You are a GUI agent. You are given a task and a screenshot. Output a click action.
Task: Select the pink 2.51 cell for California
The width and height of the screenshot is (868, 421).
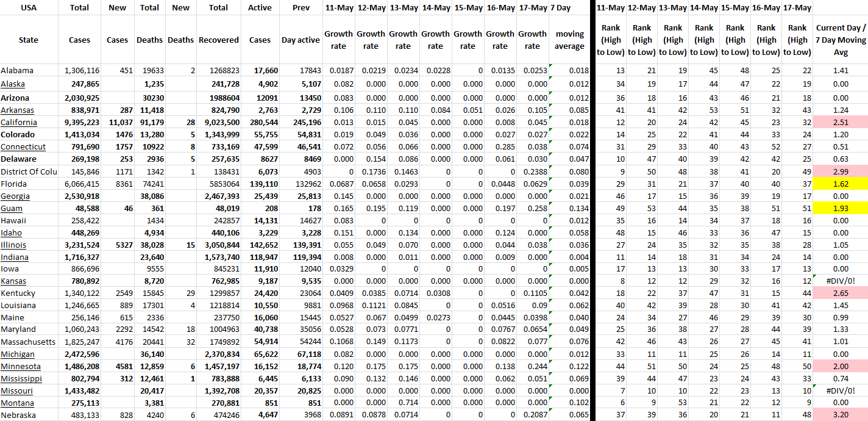coord(841,122)
